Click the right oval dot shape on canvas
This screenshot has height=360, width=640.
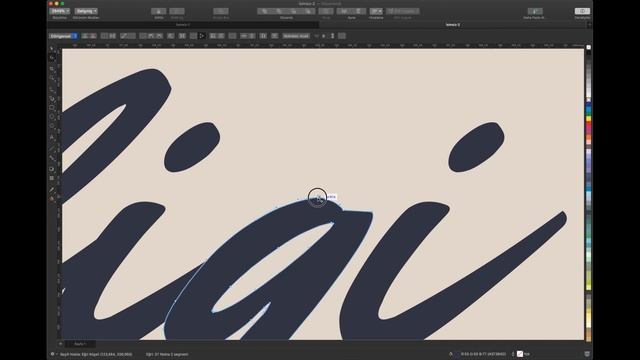[x=476, y=147]
